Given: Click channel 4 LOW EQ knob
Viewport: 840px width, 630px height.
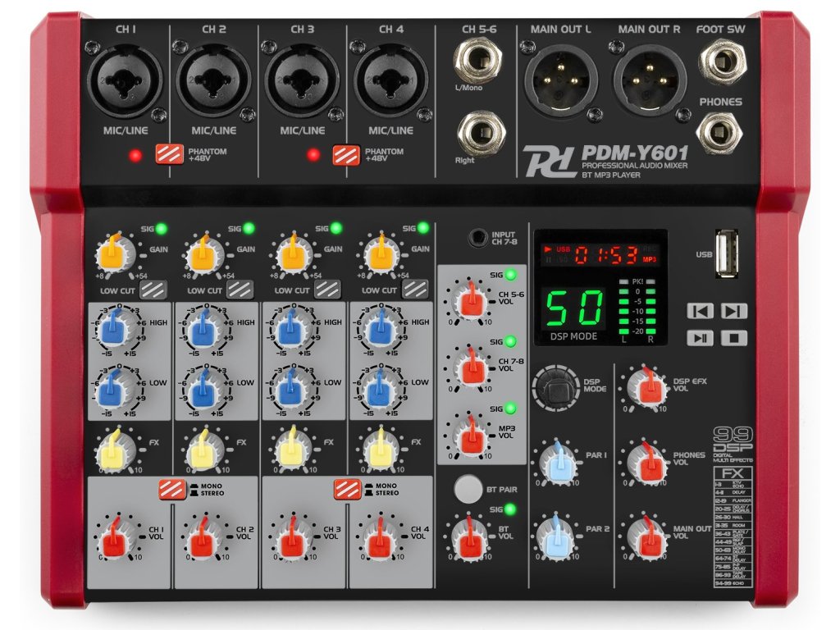Looking at the screenshot, I should pyautogui.click(x=380, y=390).
